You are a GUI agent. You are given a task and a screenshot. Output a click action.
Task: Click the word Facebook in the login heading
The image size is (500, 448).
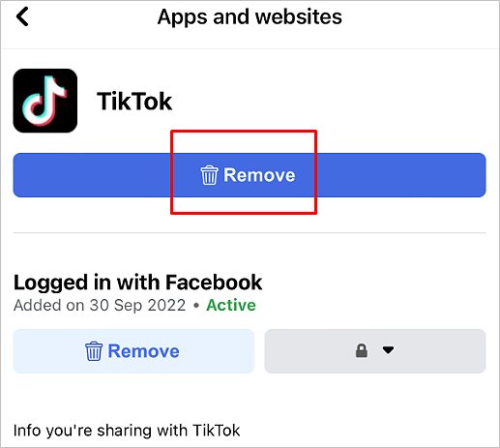pyautogui.click(x=214, y=283)
